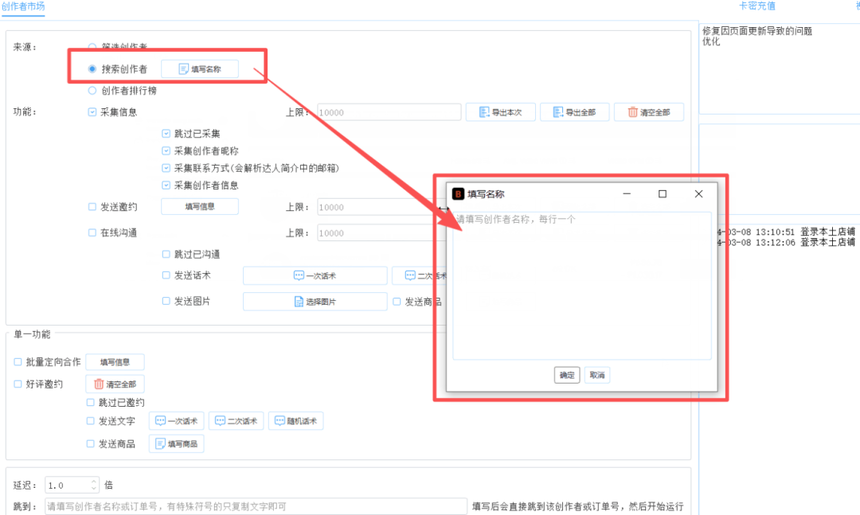Enable 批量定向合作 checkbox
Viewport: 860px width, 515px height.
(x=18, y=362)
